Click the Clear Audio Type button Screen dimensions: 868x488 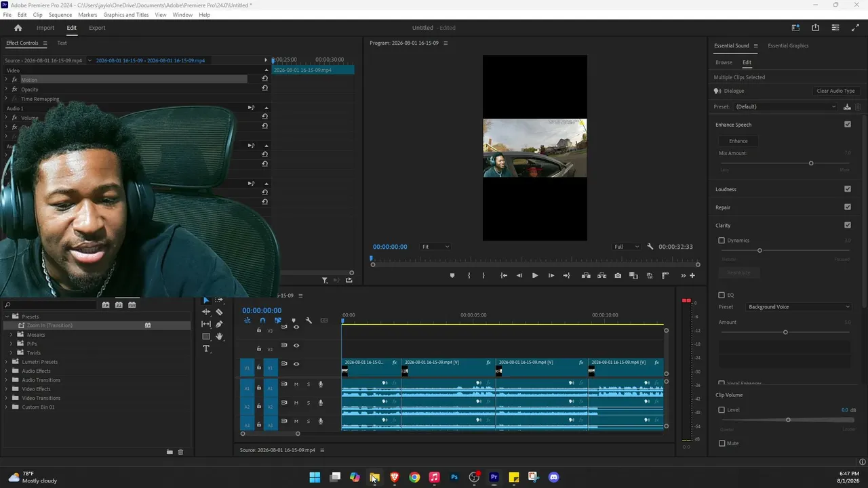pyautogui.click(x=836, y=91)
